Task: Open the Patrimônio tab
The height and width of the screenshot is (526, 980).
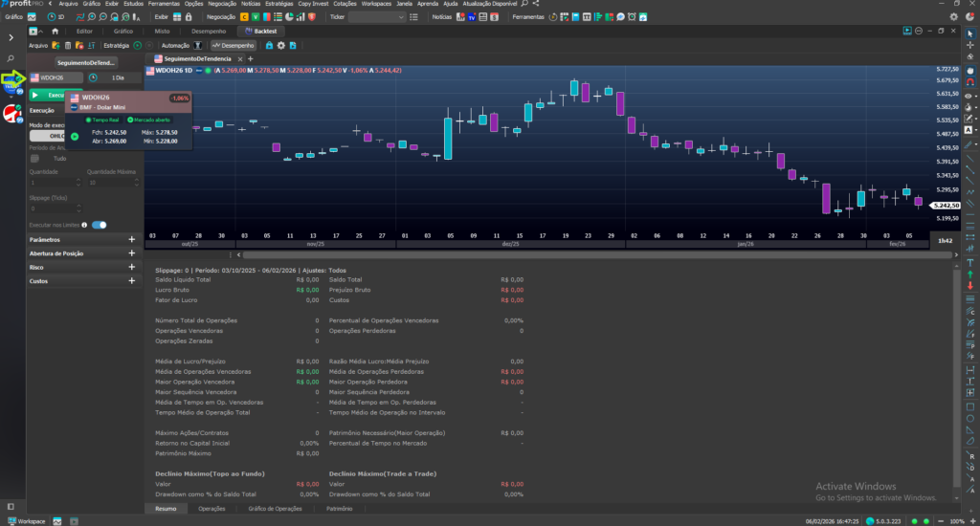Action: [x=339, y=509]
